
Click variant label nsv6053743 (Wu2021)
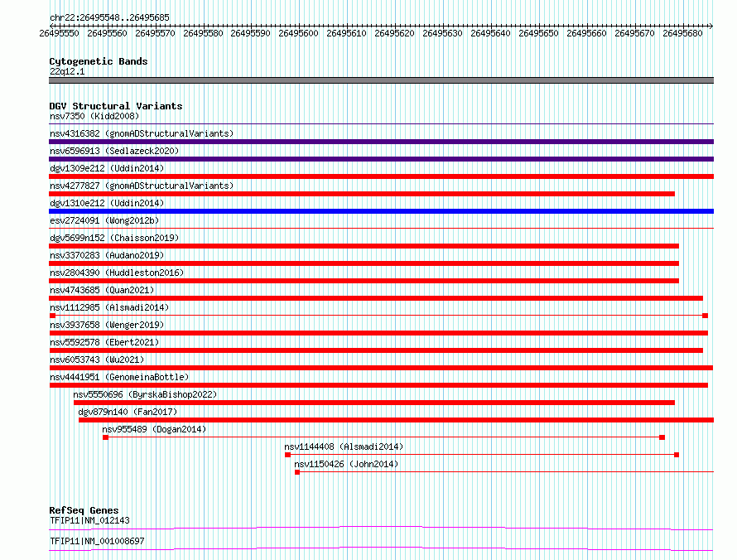click(x=97, y=360)
